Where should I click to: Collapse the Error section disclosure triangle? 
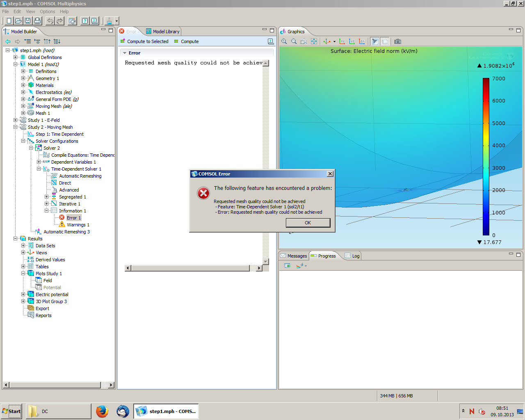[x=125, y=53]
